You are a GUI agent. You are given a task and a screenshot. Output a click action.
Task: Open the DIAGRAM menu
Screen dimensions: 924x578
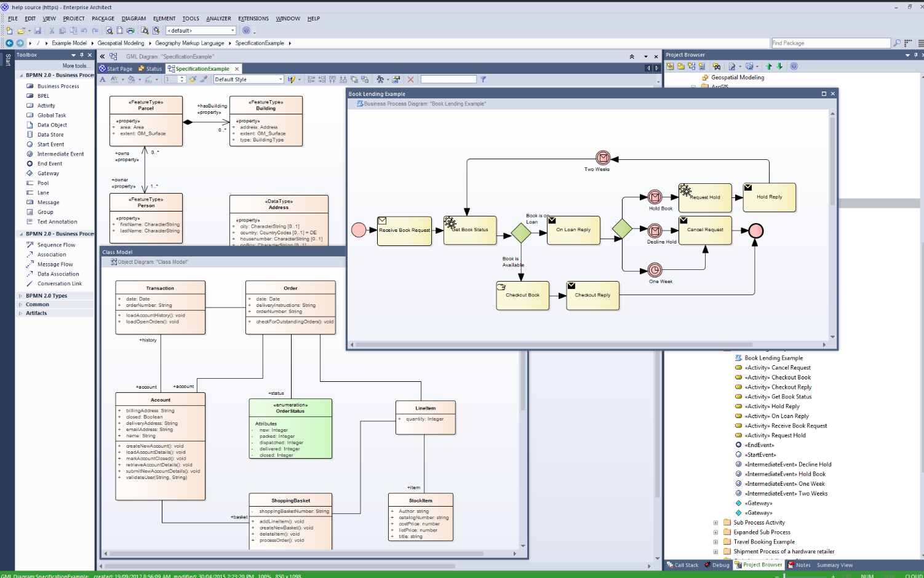tap(133, 18)
